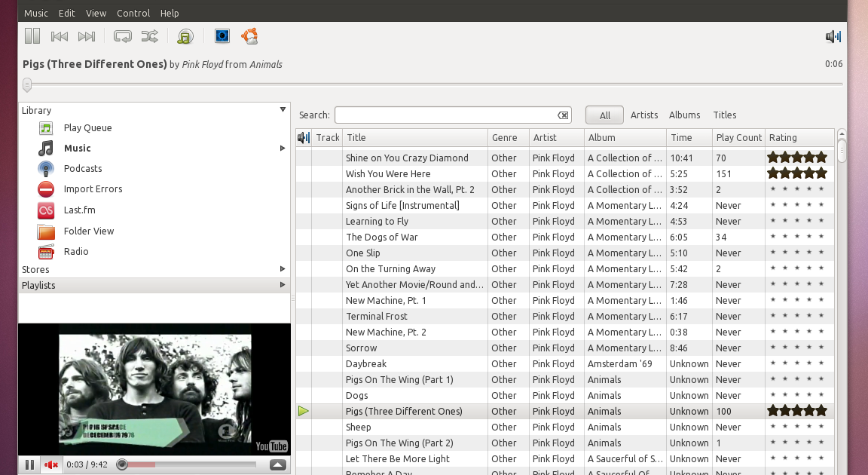Select the song Sheep in the track list
Screen dimensions: 868x475
pyautogui.click(x=358, y=427)
